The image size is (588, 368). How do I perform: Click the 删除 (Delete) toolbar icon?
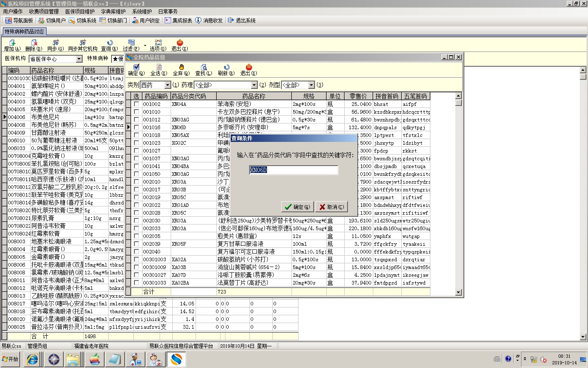tap(34, 43)
